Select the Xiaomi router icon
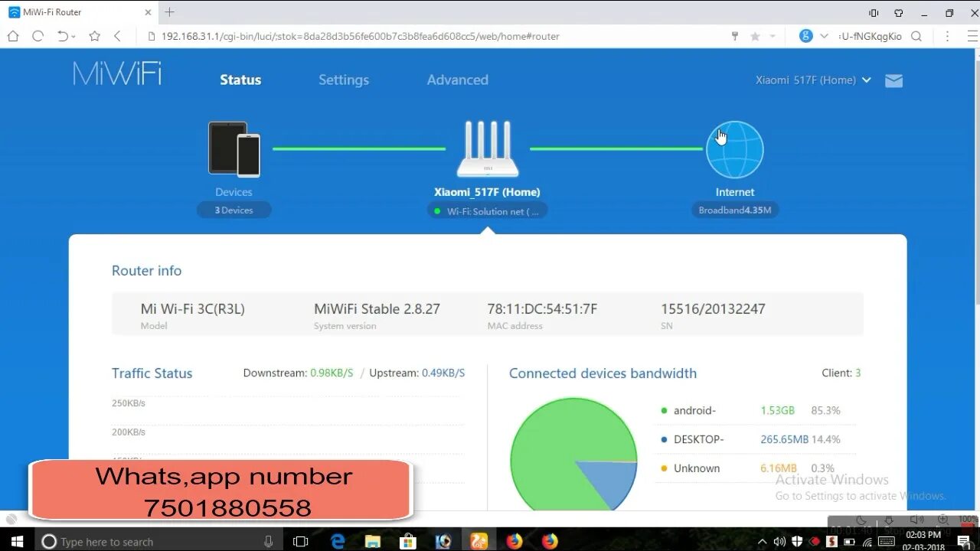 point(488,149)
